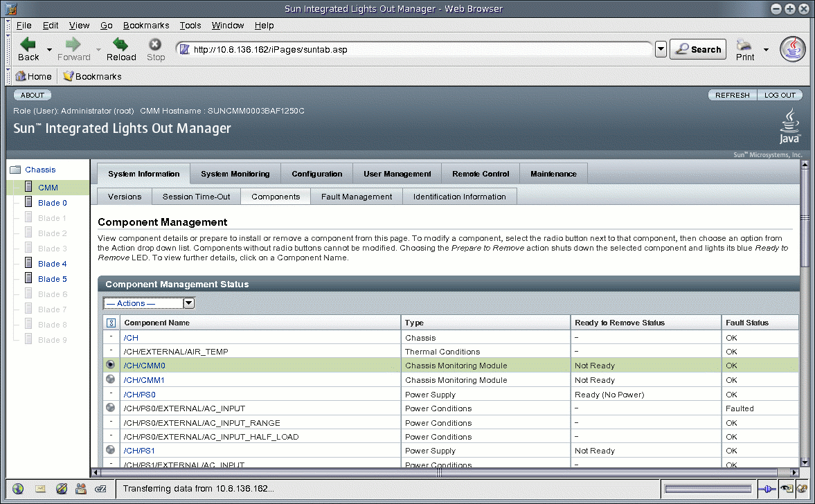Click the online/offline plug icon
Viewport: 815px width, 504px height.
pyautogui.click(x=767, y=489)
